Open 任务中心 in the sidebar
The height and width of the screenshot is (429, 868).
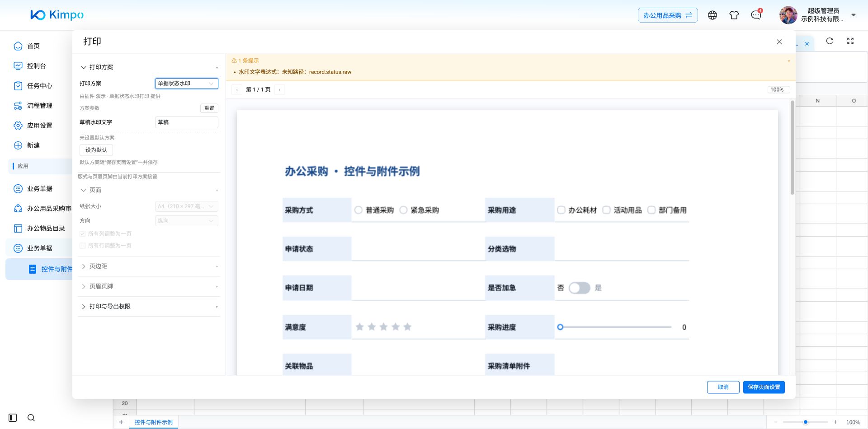(40, 86)
